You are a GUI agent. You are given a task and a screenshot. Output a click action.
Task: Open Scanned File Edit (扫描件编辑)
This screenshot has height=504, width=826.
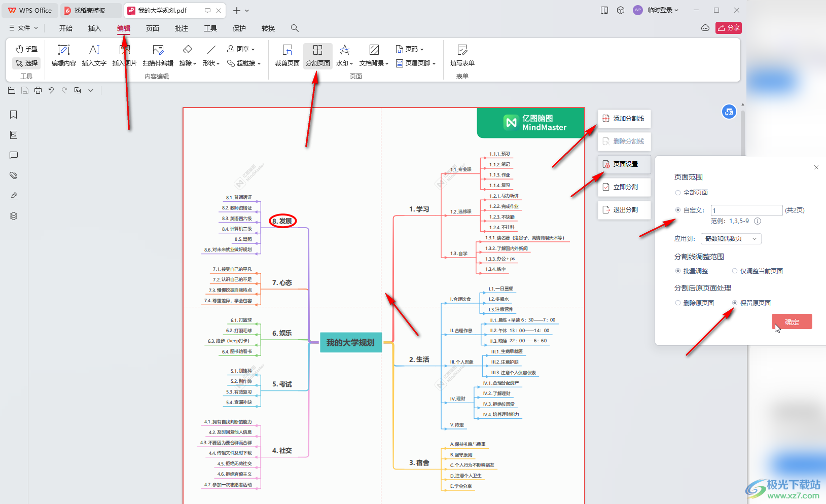coord(158,56)
